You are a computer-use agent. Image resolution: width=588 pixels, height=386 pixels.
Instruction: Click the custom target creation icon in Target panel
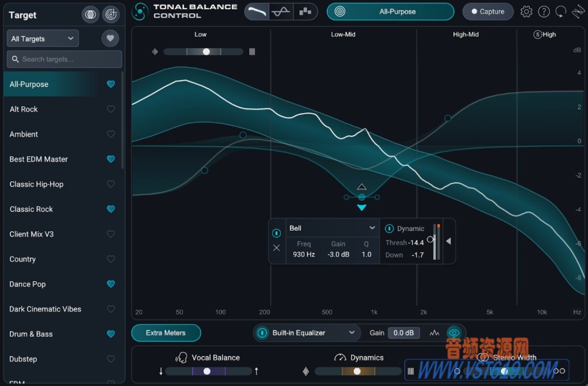111,14
